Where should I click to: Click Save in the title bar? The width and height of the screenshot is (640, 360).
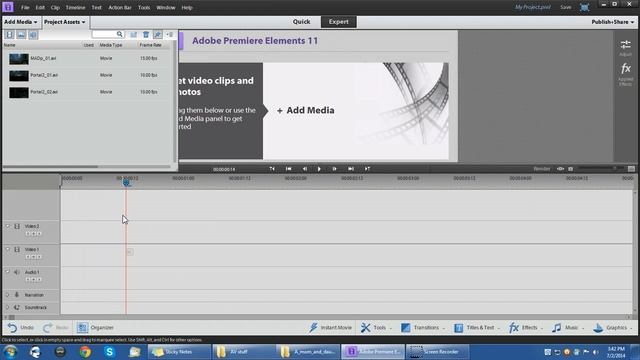(566, 7)
